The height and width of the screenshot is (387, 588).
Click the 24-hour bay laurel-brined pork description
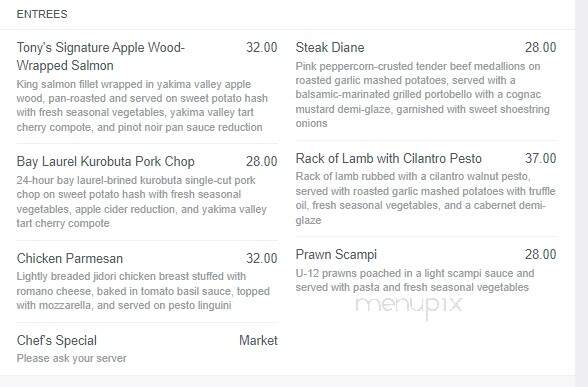(142, 202)
